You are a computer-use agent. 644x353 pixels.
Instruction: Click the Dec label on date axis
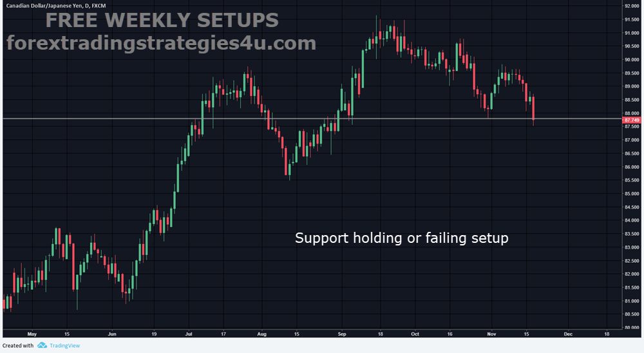(567, 334)
